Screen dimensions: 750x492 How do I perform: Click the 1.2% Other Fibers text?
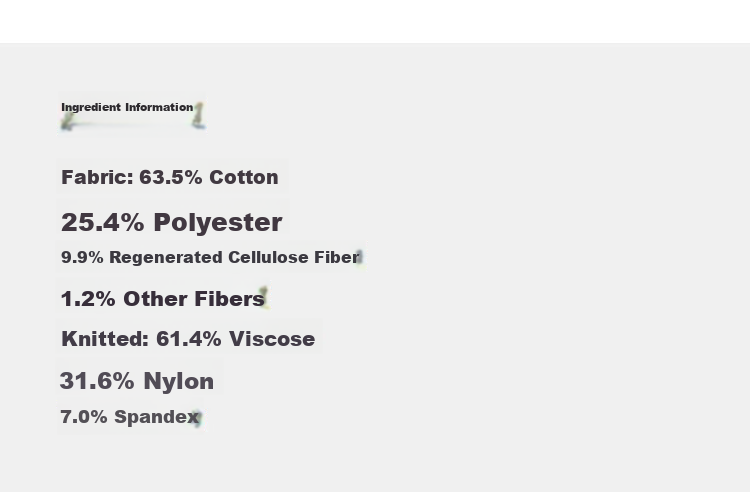point(163,299)
